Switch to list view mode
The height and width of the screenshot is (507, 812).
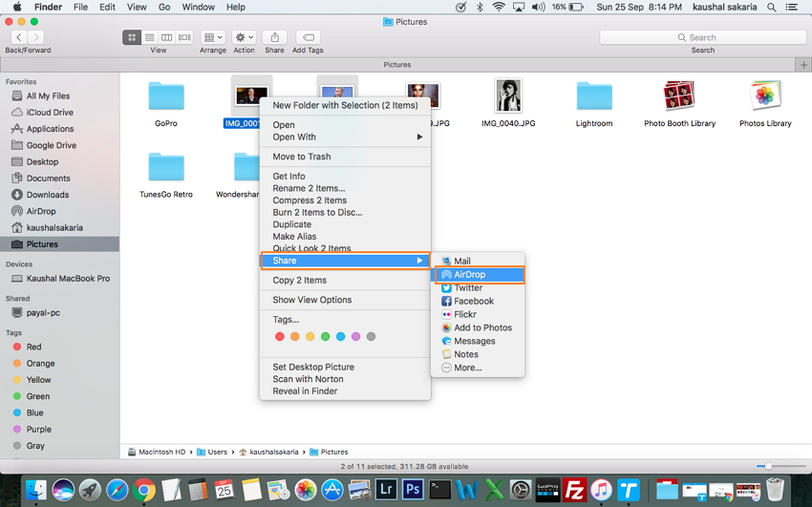[149, 37]
